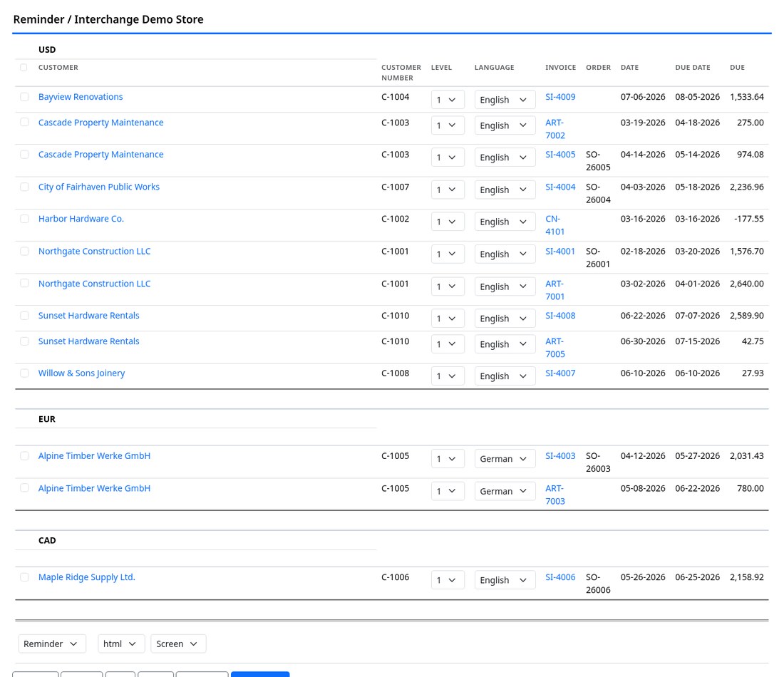Click customer number C-1007
This screenshot has height=677, width=784.
[x=395, y=187]
